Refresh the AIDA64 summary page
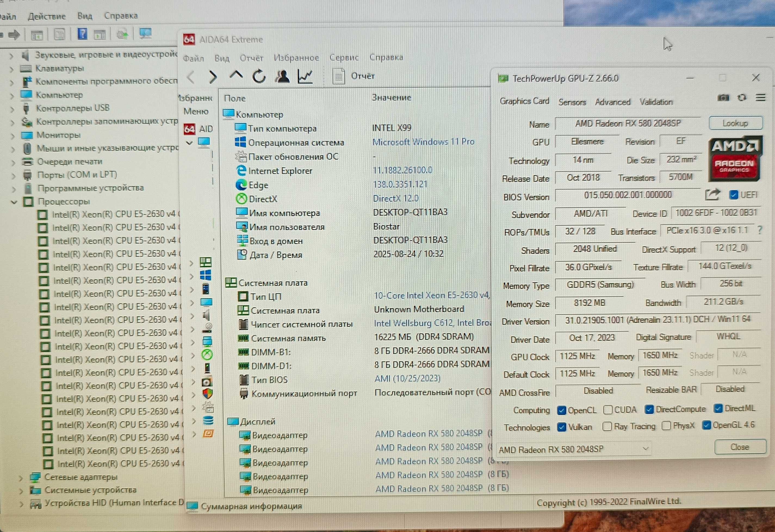Viewport: 775px width, 532px height. (259, 76)
